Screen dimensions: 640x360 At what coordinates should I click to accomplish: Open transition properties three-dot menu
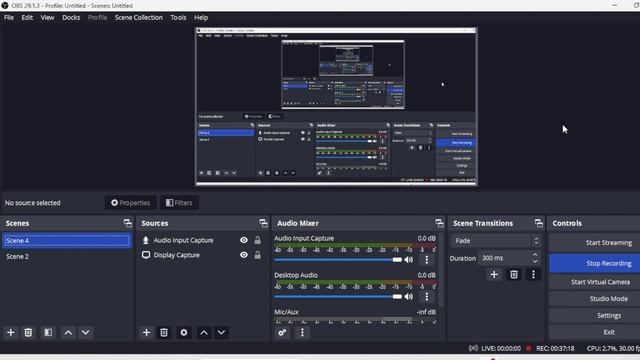[533, 274]
